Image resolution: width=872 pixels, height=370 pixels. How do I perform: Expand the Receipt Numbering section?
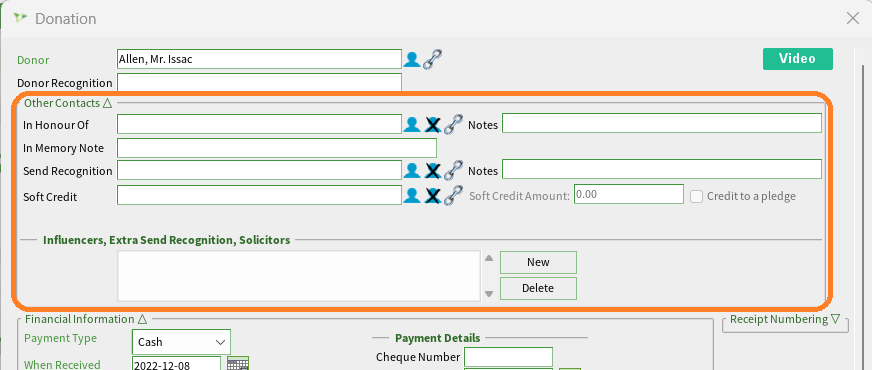coord(836,319)
